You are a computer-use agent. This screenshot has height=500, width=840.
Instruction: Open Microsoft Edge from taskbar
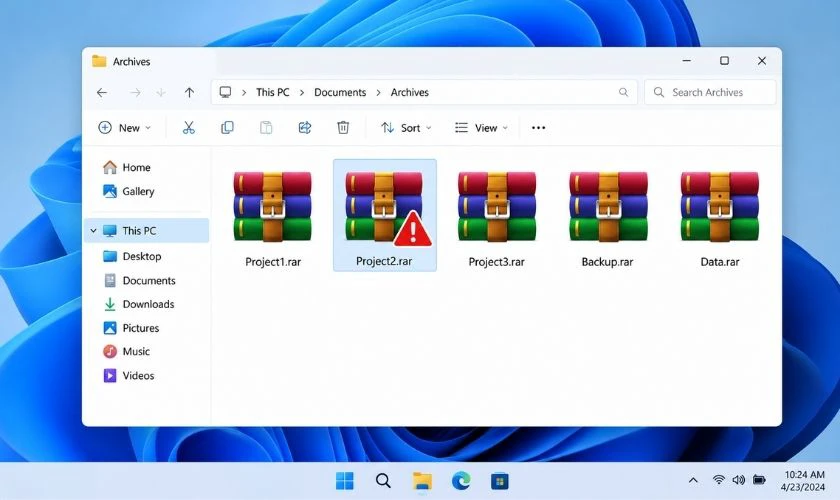click(461, 481)
